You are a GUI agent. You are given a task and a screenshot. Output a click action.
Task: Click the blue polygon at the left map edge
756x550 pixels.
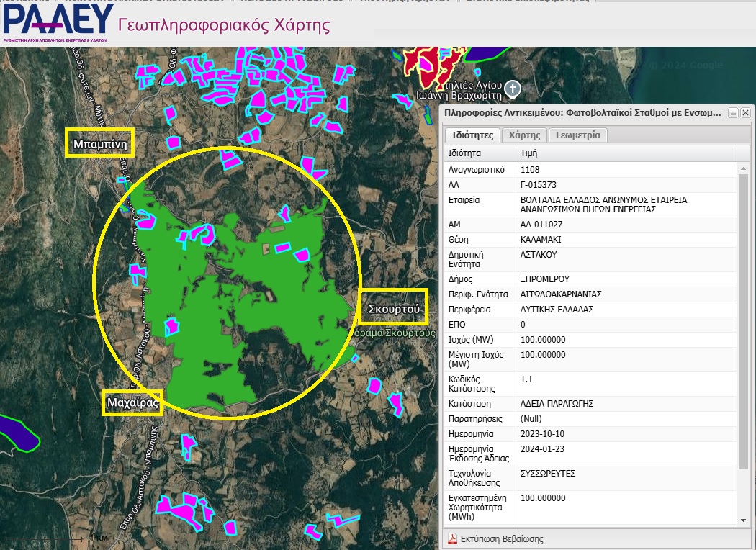tap(16, 432)
